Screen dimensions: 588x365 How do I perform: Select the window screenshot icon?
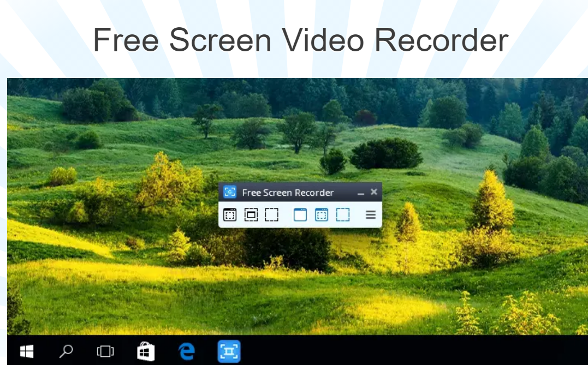coord(251,215)
